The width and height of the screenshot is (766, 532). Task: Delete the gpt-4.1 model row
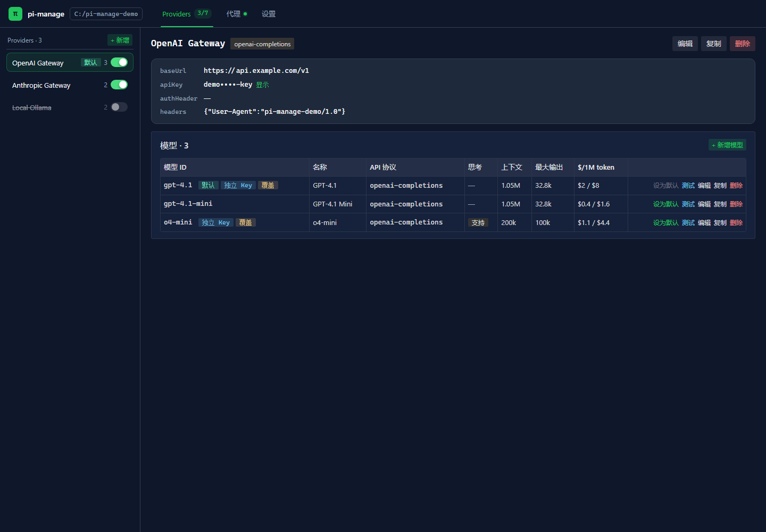point(736,186)
